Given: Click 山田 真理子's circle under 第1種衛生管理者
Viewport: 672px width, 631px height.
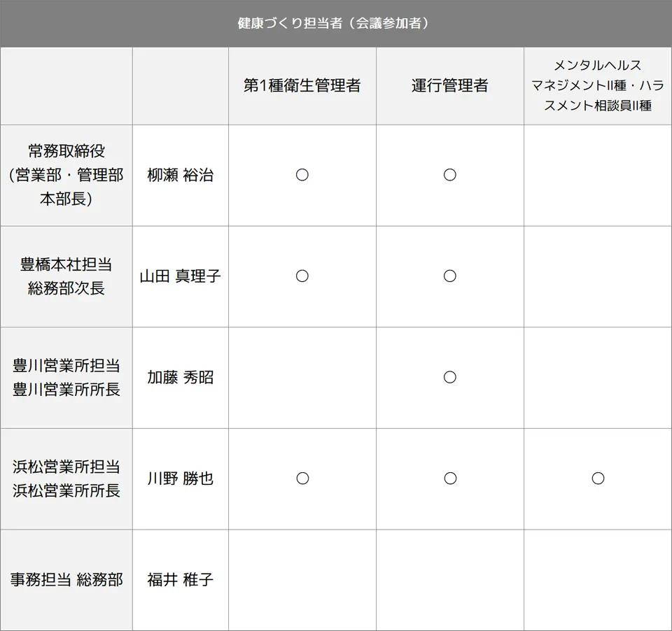Looking at the screenshot, I should (302, 276).
